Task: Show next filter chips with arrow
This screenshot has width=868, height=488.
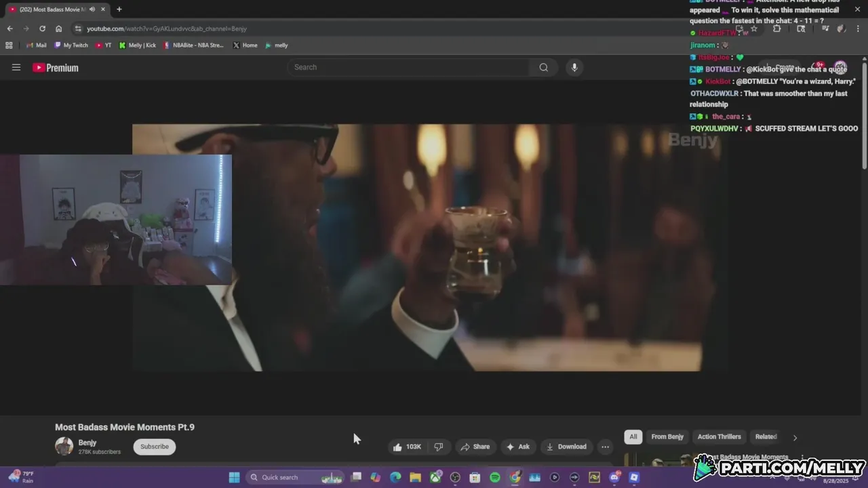Action: point(795,437)
